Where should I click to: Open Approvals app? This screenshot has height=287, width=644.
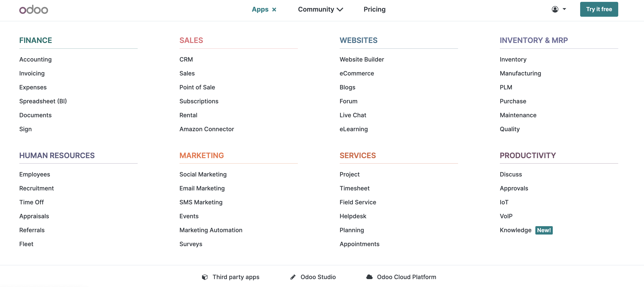pos(514,189)
